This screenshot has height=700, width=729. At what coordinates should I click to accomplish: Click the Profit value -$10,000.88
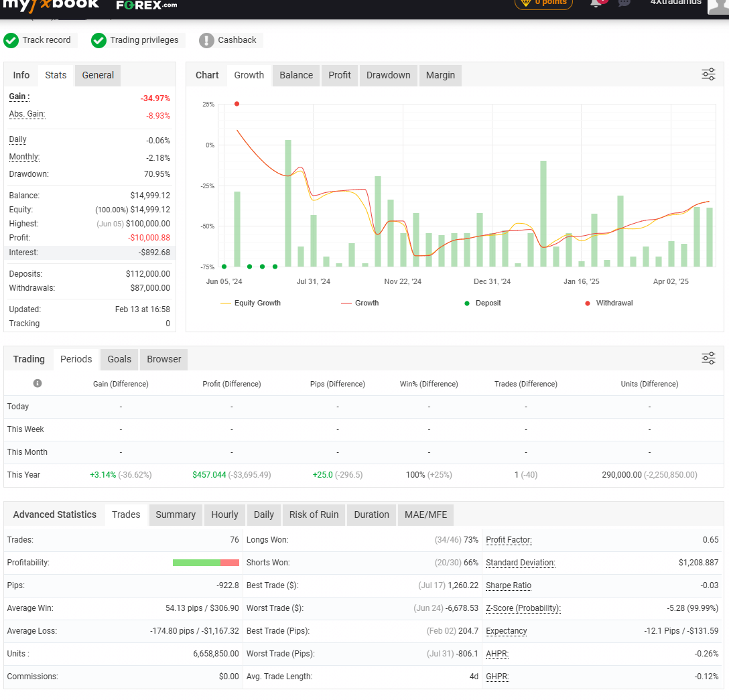149,238
